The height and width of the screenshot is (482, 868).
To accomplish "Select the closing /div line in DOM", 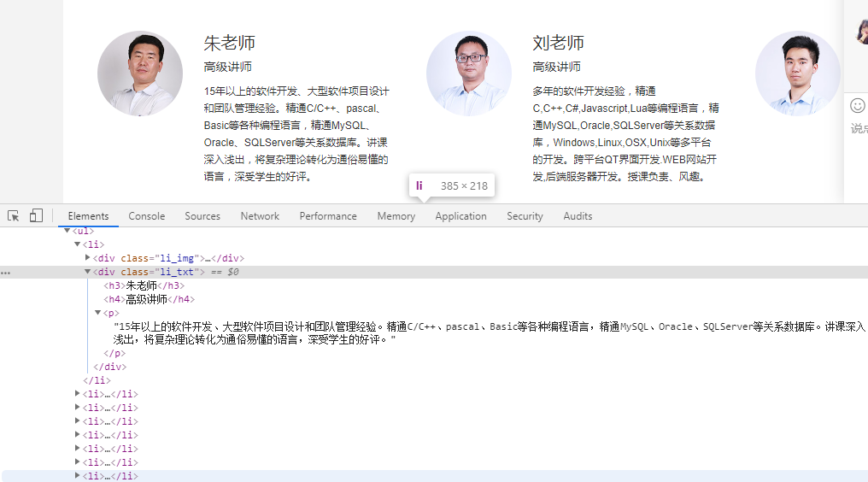I will (x=110, y=367).
